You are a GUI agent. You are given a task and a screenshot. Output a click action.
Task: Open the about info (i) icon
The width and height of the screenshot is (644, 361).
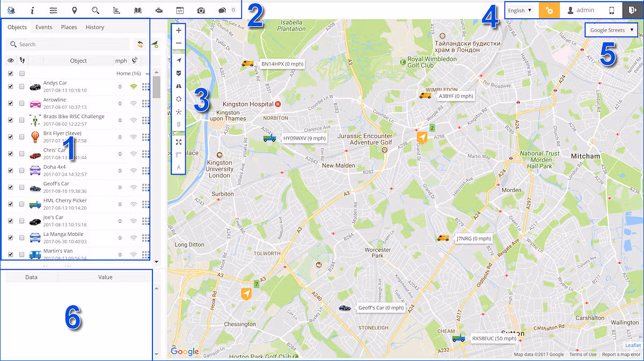32,10
